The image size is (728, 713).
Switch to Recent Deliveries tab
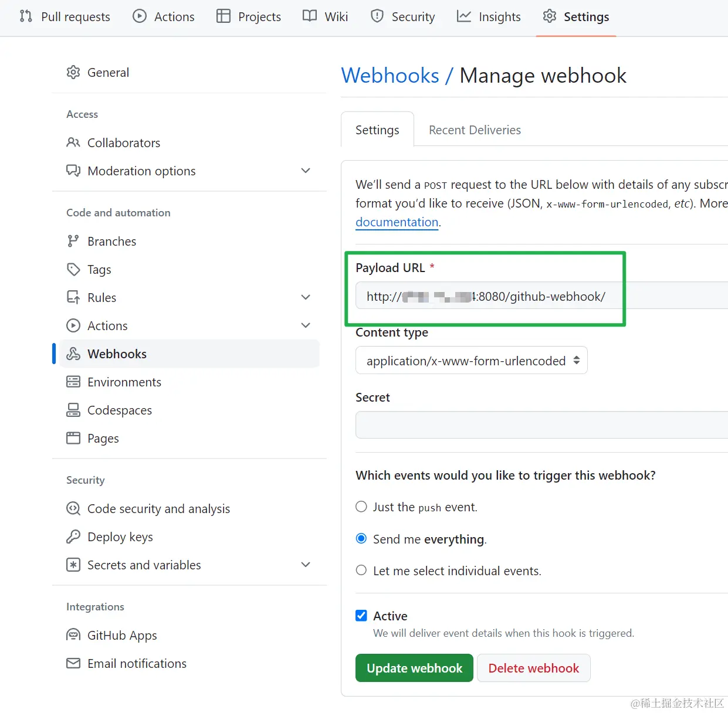pyautogui.click(x=475, y=130)
